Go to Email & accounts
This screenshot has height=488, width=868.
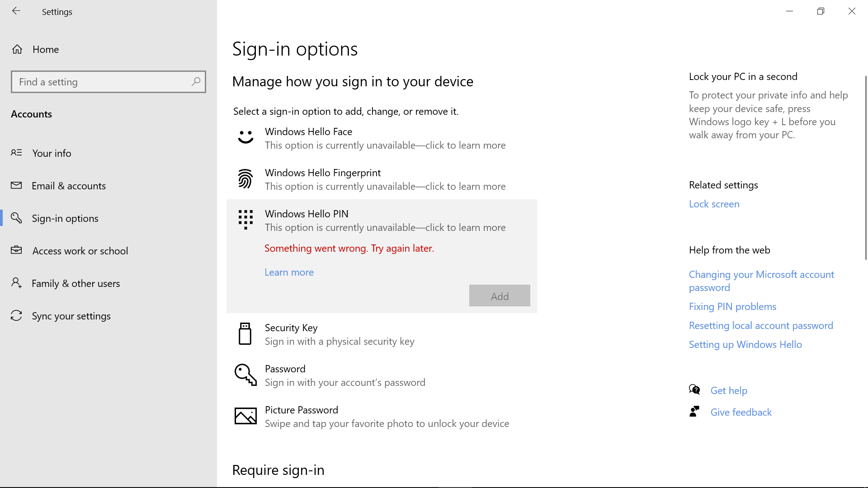[x=108, y=186]
